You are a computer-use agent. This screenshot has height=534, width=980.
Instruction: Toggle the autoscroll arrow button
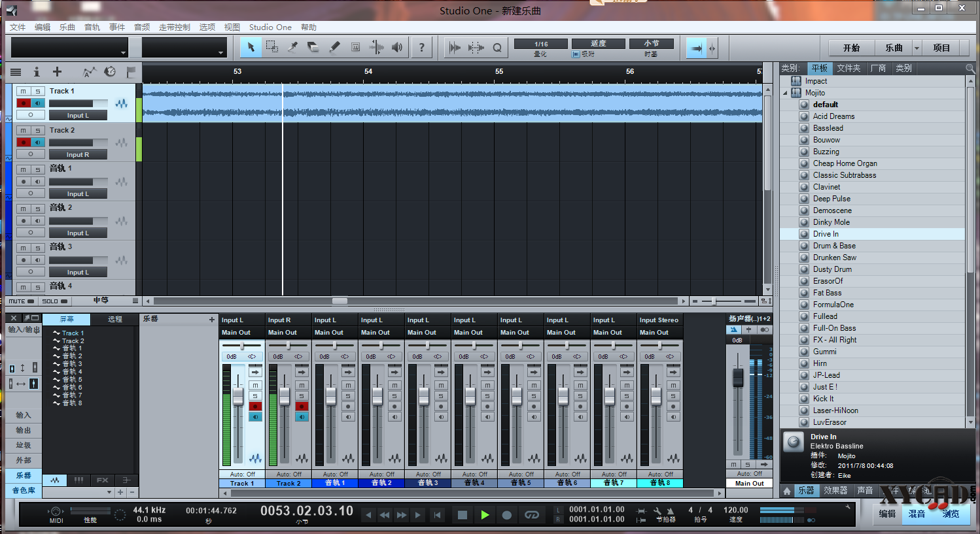(696, 48)
